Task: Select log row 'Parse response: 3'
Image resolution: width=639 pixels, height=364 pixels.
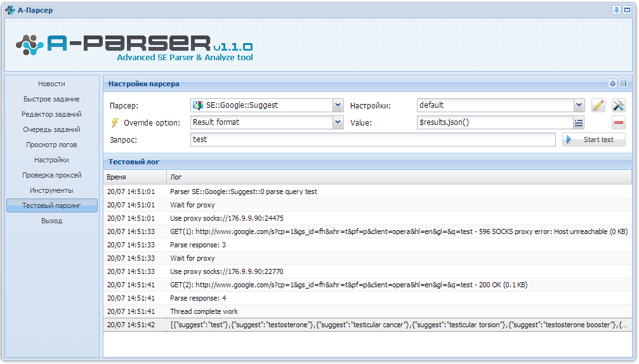Action: coord(367,245)
